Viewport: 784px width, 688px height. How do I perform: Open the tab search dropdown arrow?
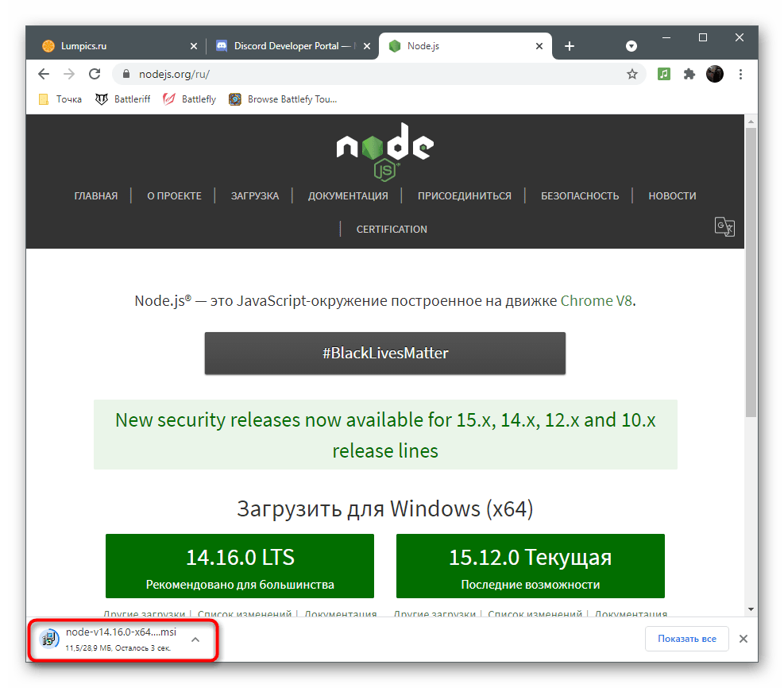click(x=631, y=46)
